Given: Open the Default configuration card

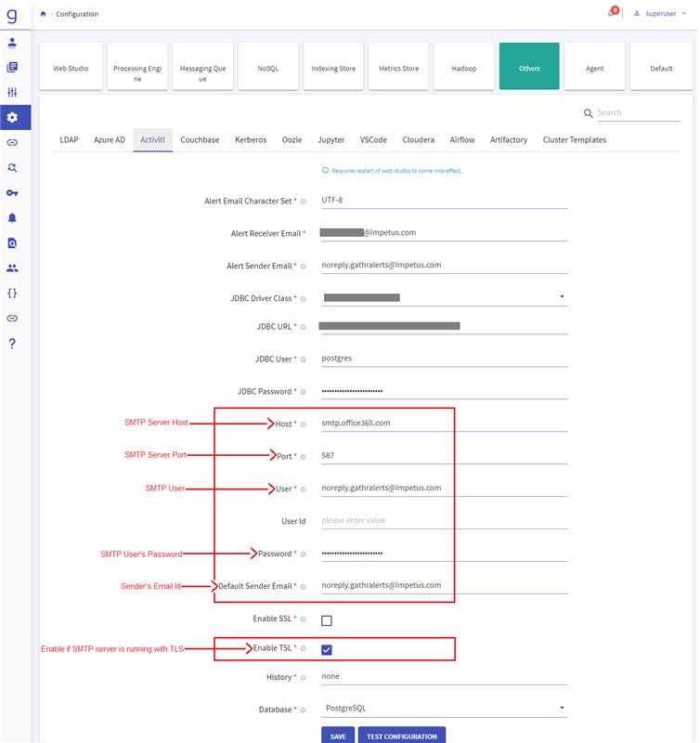Looking at the screenshot, I should tap(661, 66).
